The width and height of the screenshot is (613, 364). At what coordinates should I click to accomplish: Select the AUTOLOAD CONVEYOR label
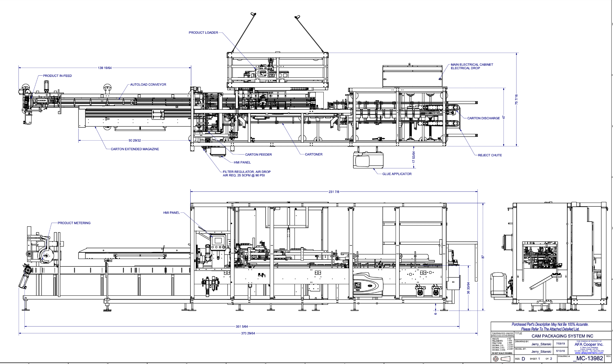[148, 85]
